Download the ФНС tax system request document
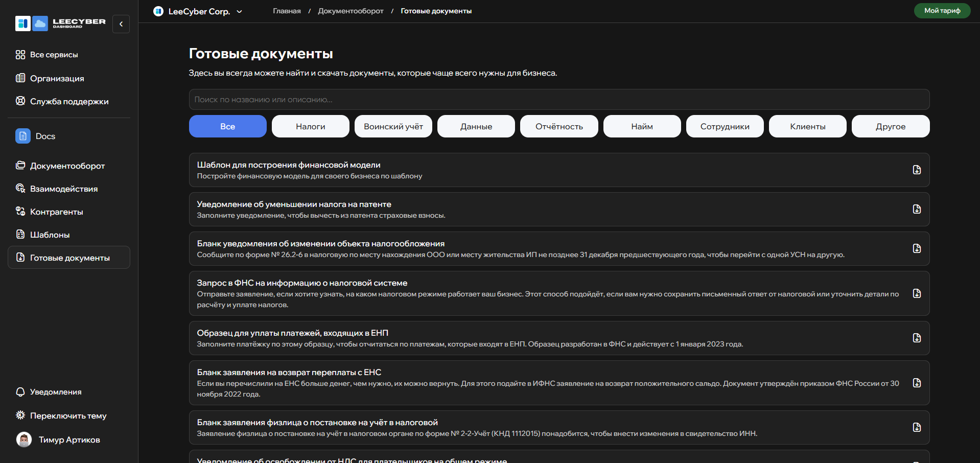The height and width of the screenshot is (463, 980). 917,293
